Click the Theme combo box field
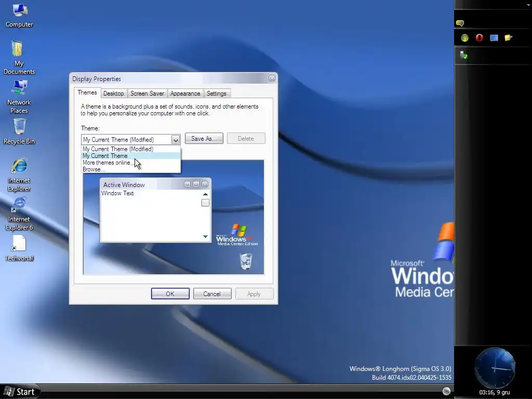Image resolution: width=532 pixels, height=399 pixels. click(x=130, y=140)
